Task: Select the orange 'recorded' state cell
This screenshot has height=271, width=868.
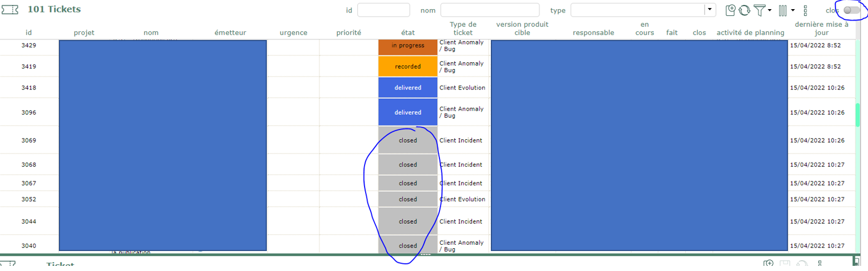Action: pos(407,66)
